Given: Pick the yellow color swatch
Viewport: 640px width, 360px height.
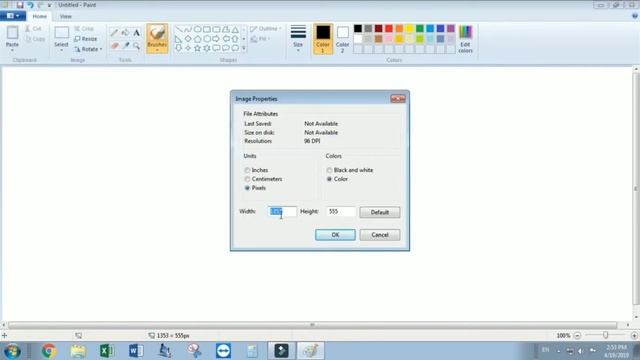Looking at the screenshot, I should click(409, 29).
